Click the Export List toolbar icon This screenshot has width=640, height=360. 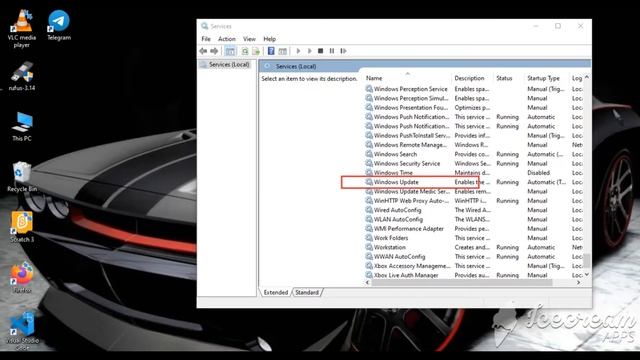[x=256, y=51]
